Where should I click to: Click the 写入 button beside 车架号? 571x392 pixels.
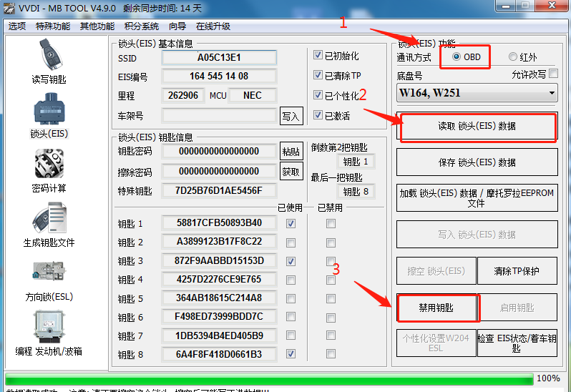pos(291,116)
